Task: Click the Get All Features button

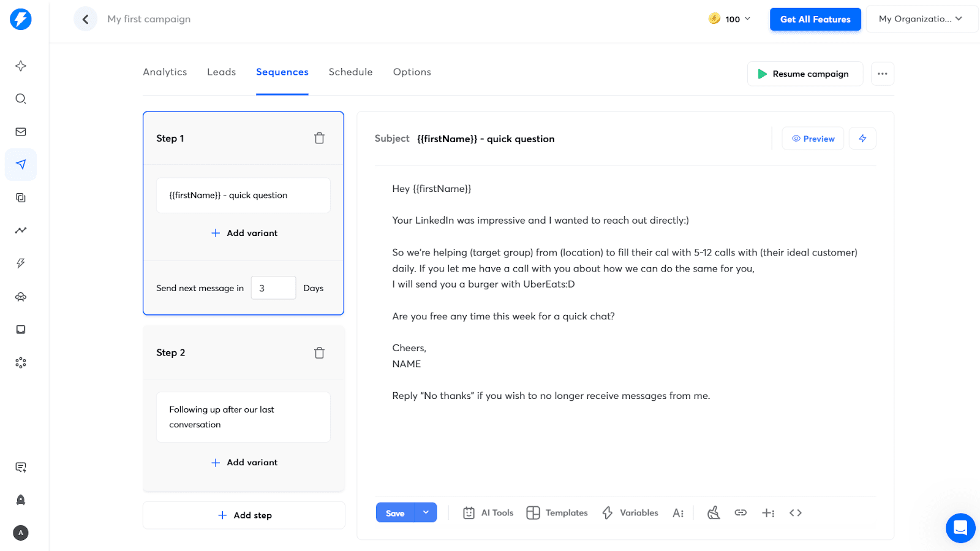Action: [815, 19]
